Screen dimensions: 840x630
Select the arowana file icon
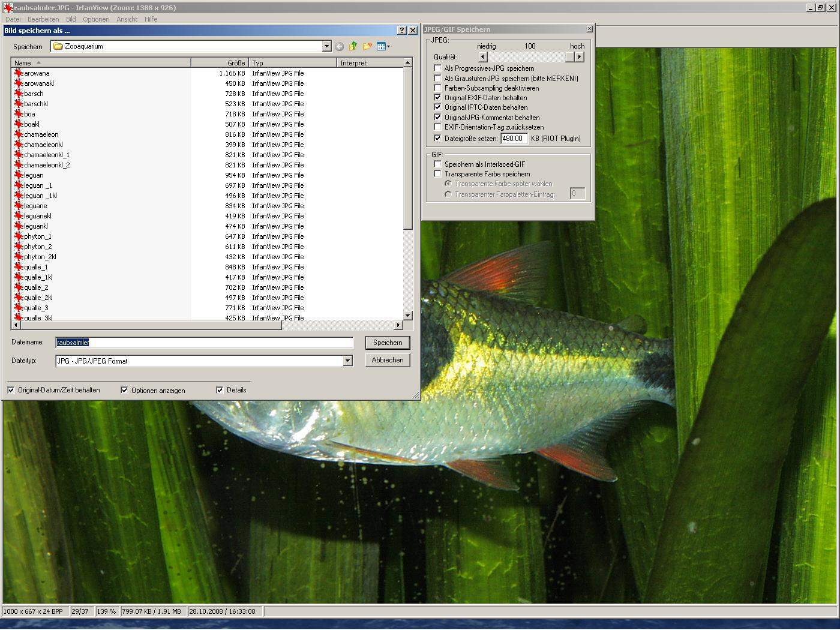tap(18, 73)
